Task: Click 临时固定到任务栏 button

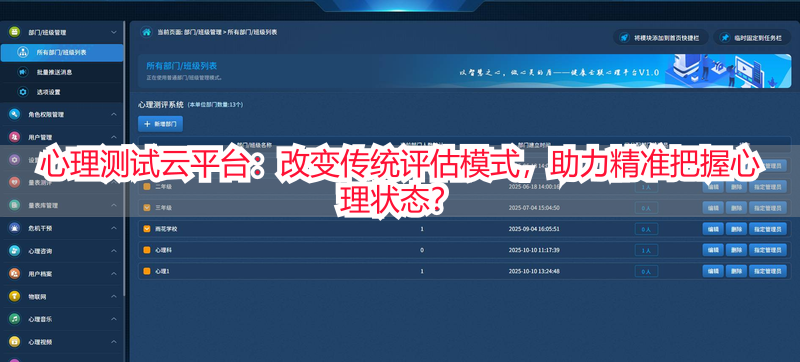Action: tap(753, 37)
